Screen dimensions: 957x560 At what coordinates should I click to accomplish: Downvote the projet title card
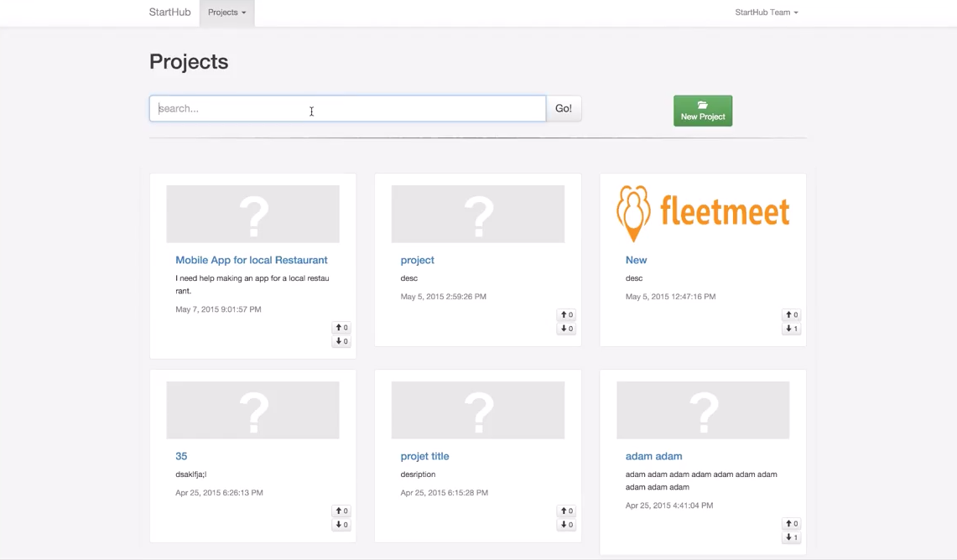566,525
